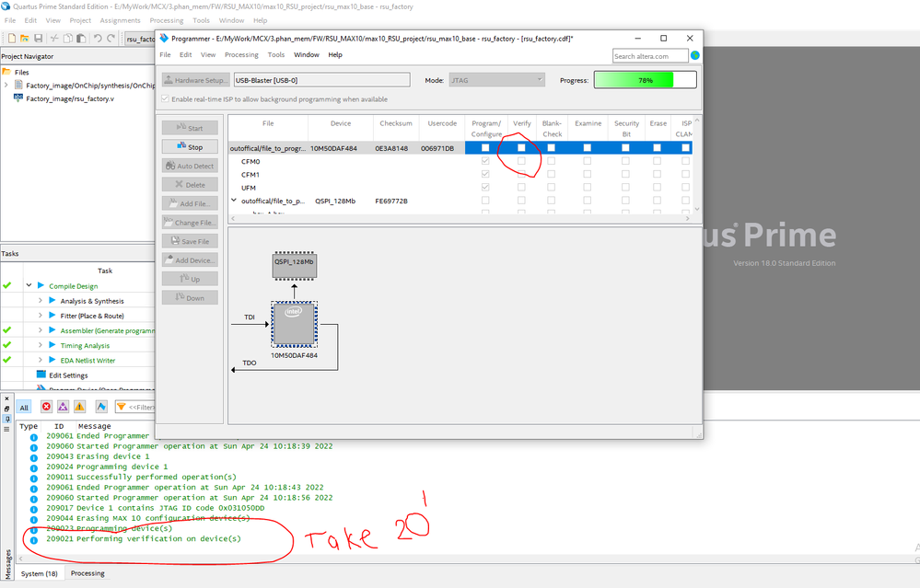Click the Hardware Setup button
The height and width of the screenshot is (588, 920).
coord(195,80)
